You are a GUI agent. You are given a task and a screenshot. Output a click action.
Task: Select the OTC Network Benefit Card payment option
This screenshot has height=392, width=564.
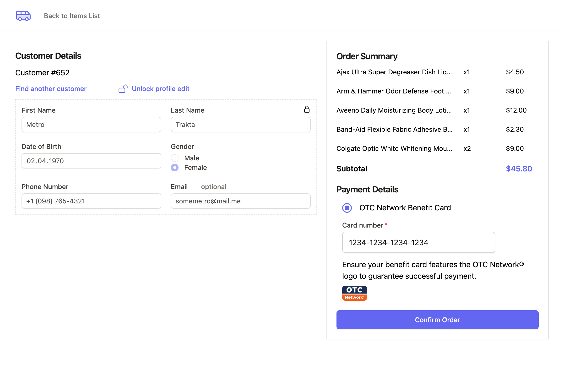[347, 208]
